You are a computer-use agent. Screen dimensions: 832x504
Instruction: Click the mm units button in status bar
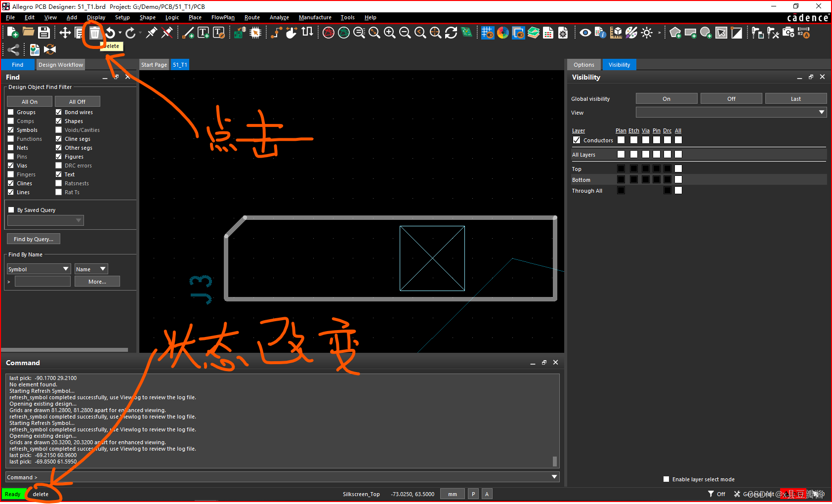click(453, 494)
